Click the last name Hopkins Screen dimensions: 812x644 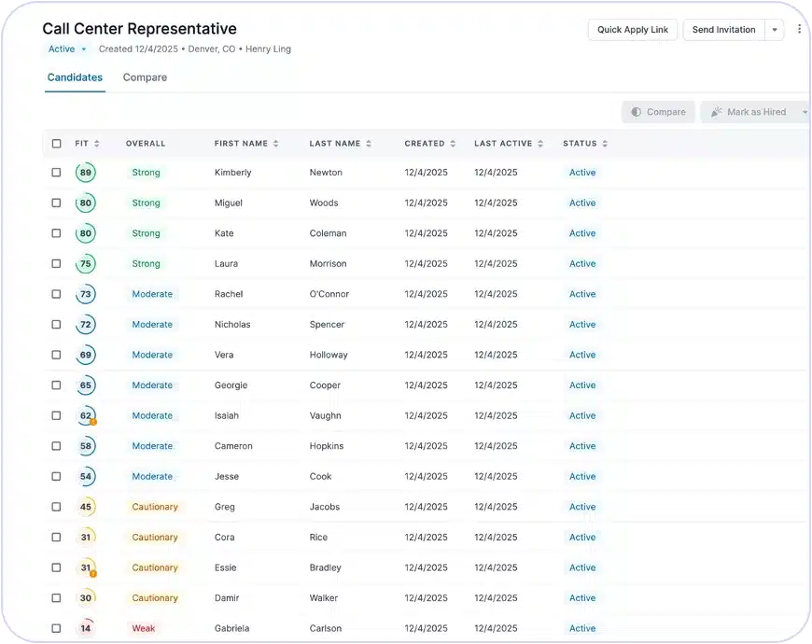click(327, 446)
